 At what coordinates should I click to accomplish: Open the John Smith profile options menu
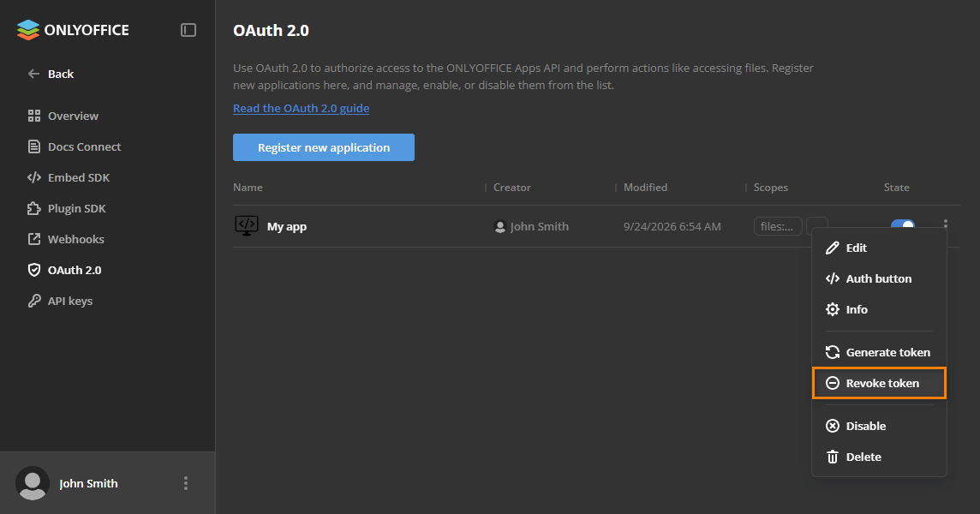186,483
